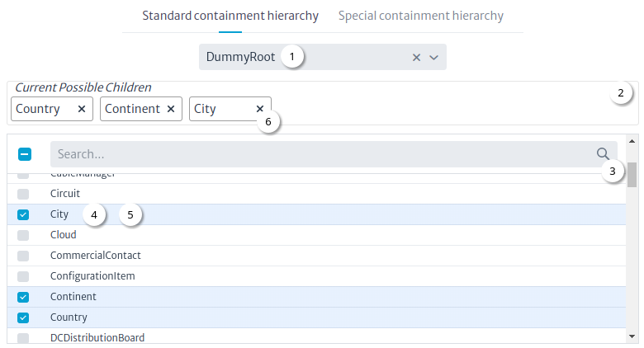The width and height of the screenshot is (644, 348).
Task: Check the CommercialContact checkbox
Action: (x=23, y=256)
